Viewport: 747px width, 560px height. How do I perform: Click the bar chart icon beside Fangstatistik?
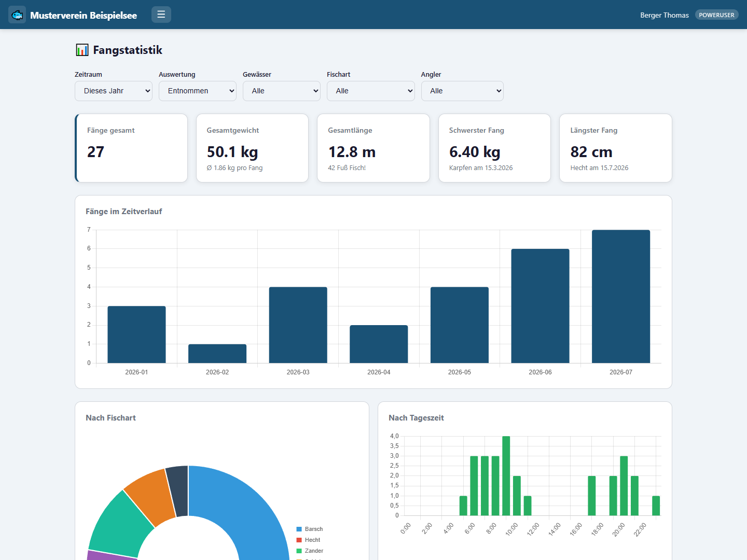pos(82,50)
